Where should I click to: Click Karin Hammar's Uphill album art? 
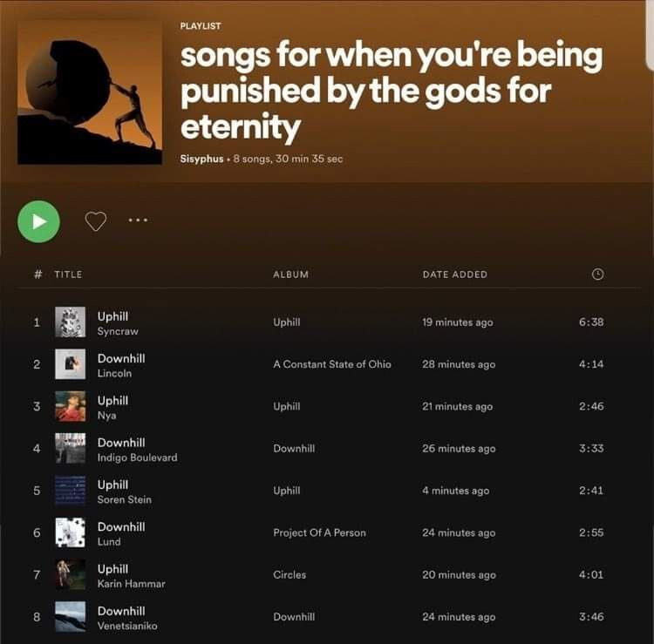click(x=70, y=574)
